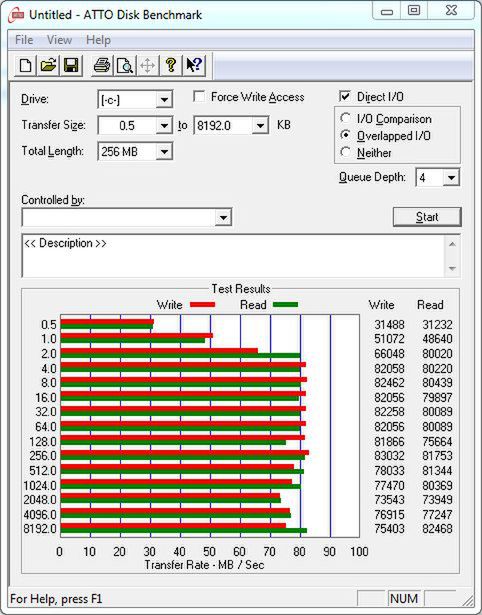Click the Start button
This screenshot has width=482, height=615.
coord(427,217)
